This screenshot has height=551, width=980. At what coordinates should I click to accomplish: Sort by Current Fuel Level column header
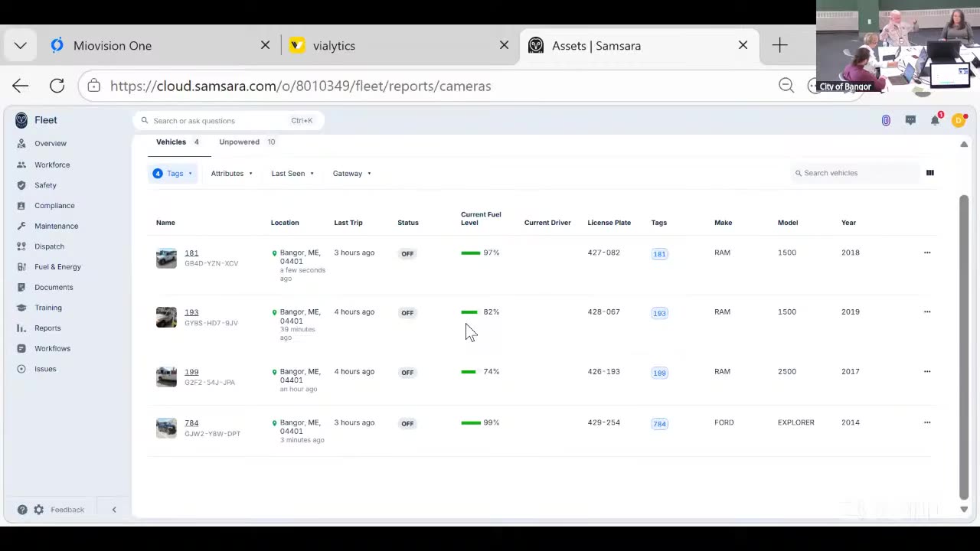[481, 219]
